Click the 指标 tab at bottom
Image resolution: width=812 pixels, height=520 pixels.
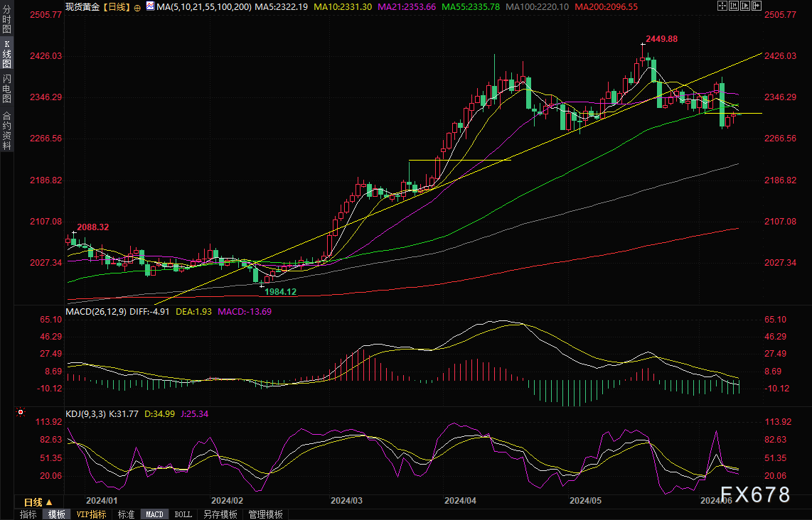point(28,514)
